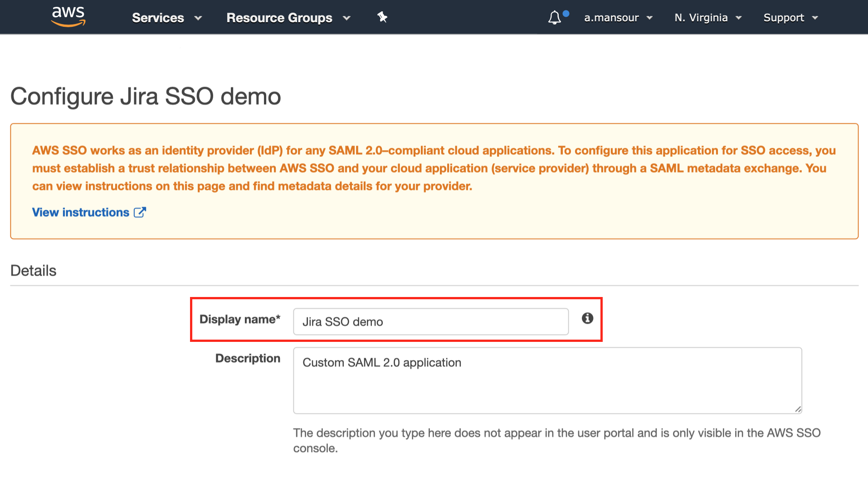Follow the View instructions link
Screen dimensions: 868x477
[89, 212]
